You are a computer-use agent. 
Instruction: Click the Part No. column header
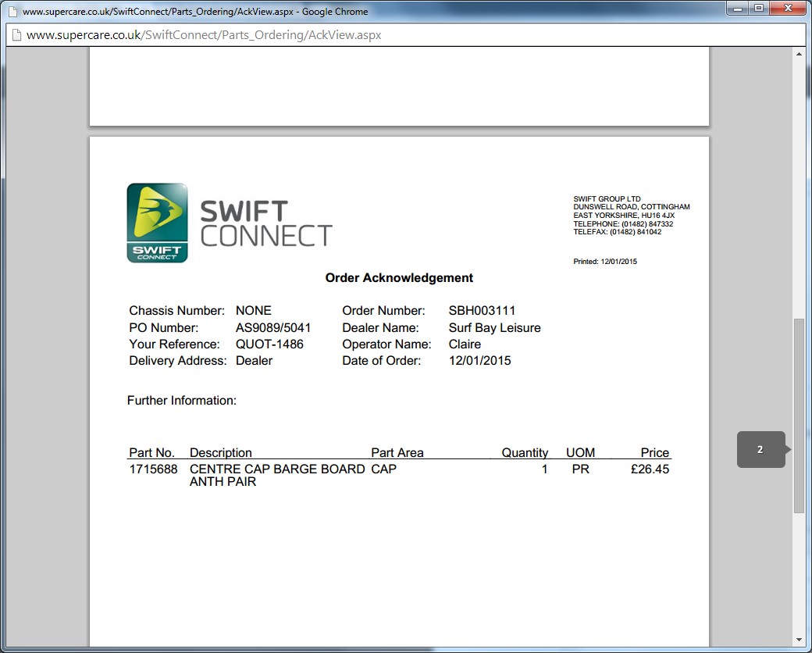(151, 453)
